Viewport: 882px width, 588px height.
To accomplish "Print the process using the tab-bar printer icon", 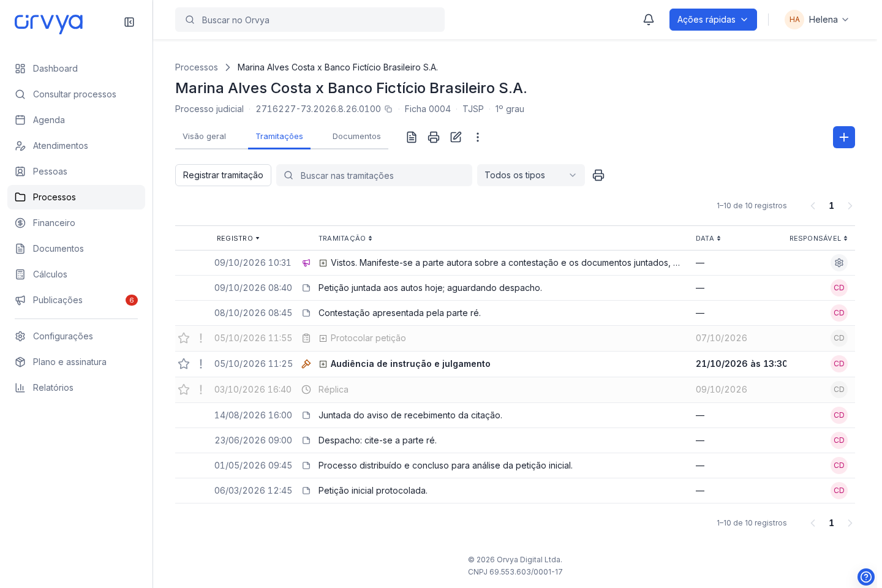I will [x=434, y=137].
